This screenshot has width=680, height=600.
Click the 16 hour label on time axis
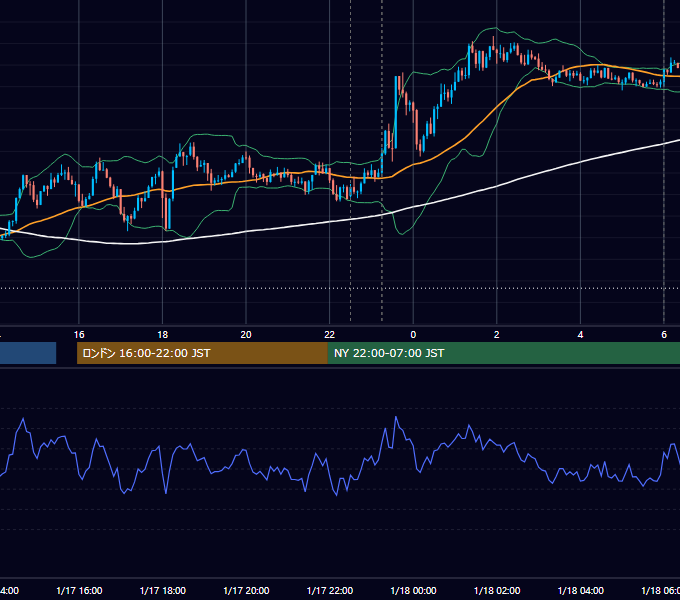coord(79,335)
